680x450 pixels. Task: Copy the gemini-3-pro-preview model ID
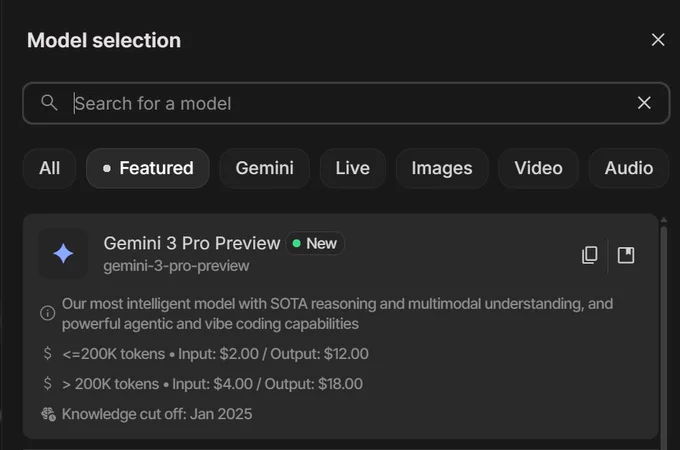click(589, 255)
